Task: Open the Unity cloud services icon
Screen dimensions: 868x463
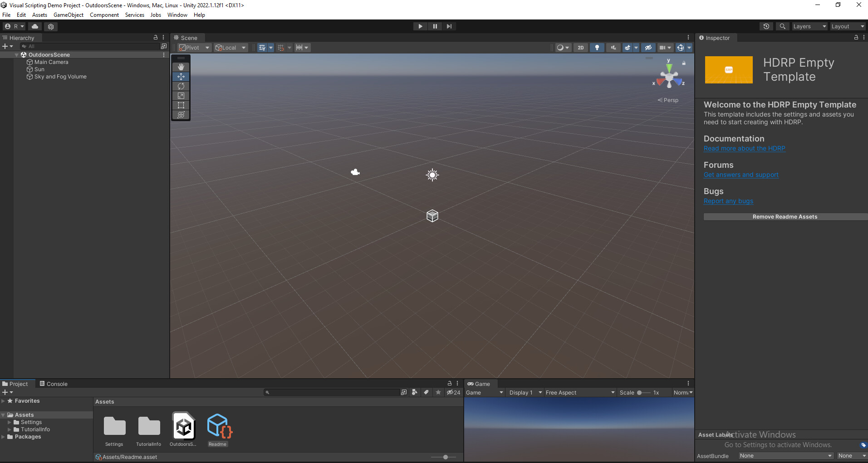Action: pos(35,26)
